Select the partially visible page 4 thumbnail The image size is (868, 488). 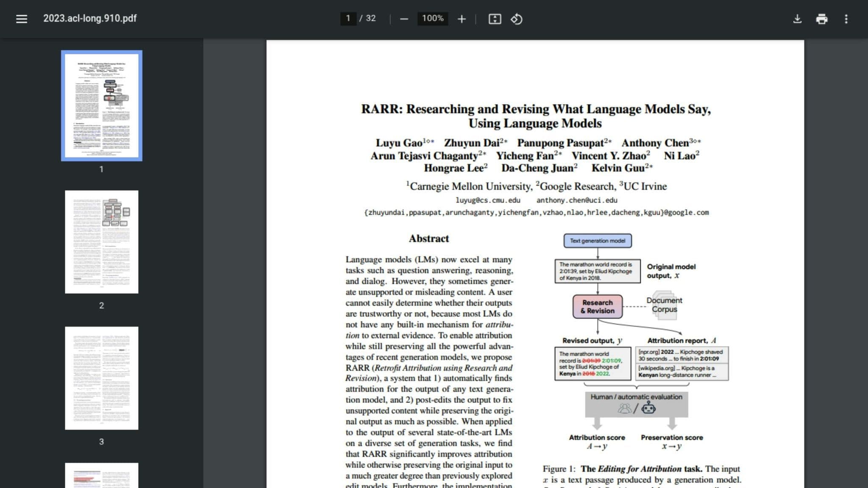coord(102,475)
